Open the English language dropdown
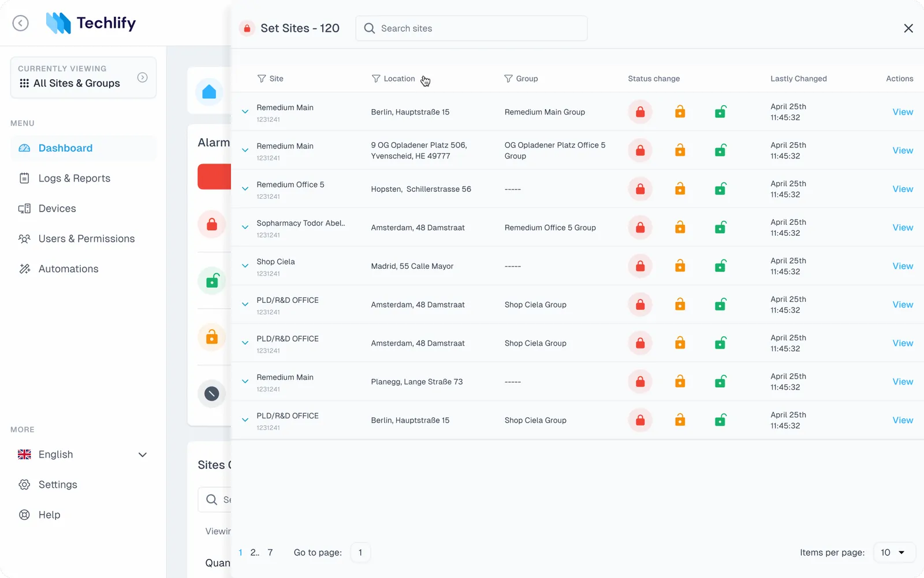This screenshot has width=924, height=578. tap(83, 455)
